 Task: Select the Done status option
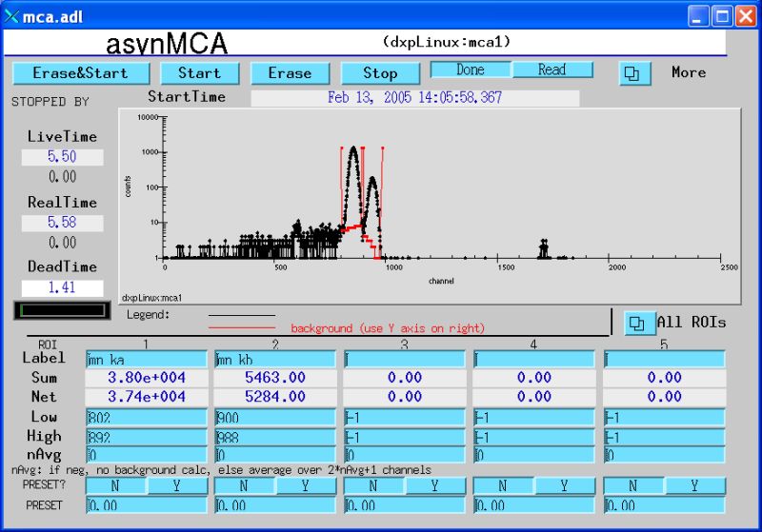[x=471, y=69]
